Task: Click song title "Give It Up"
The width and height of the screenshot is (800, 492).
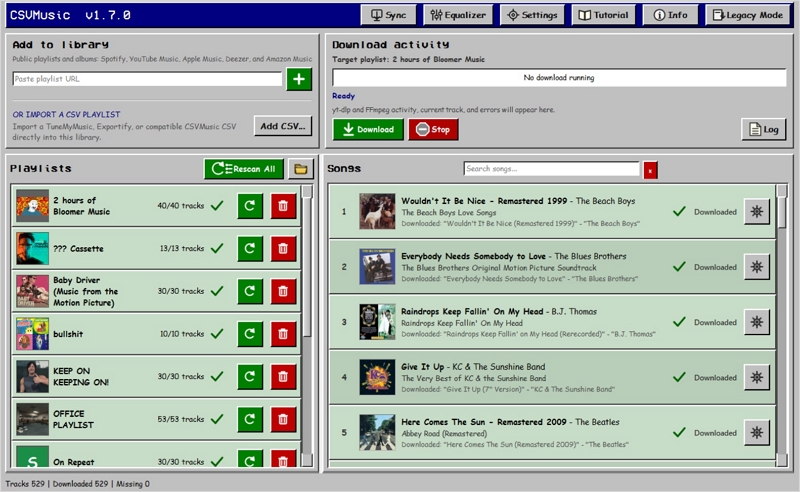Action: coord(422,366)
